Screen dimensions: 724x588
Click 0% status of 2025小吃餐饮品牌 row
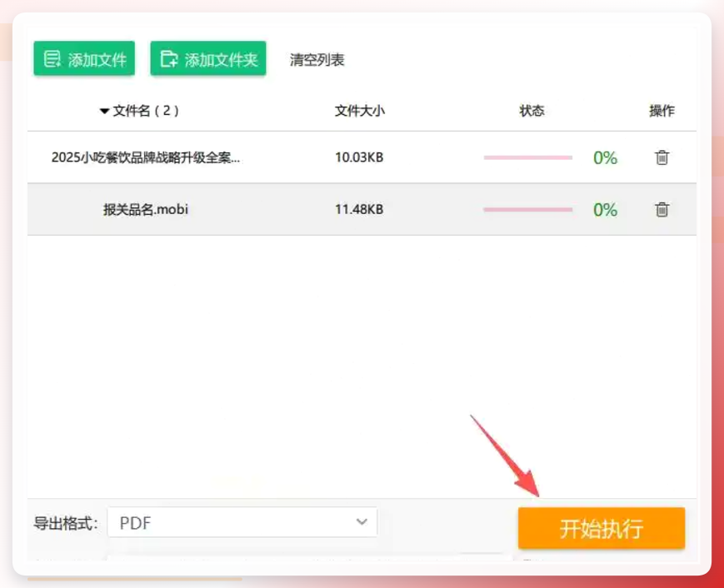(606, 158)
